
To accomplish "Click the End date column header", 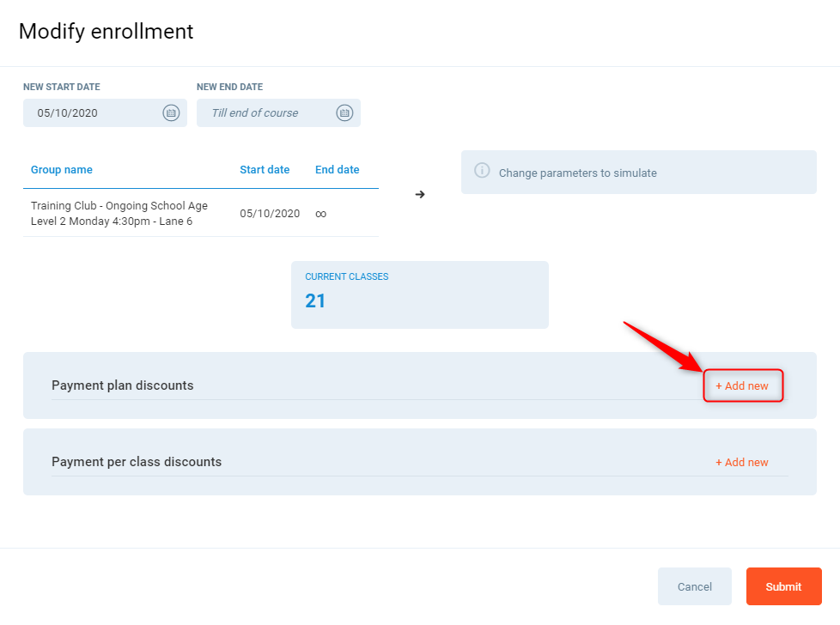I will (337, 170).
